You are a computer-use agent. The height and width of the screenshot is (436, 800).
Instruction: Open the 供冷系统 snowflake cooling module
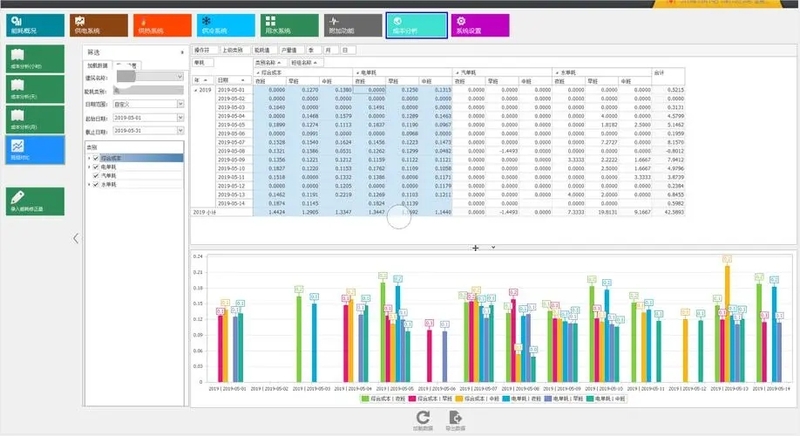[x=224, y=25]
